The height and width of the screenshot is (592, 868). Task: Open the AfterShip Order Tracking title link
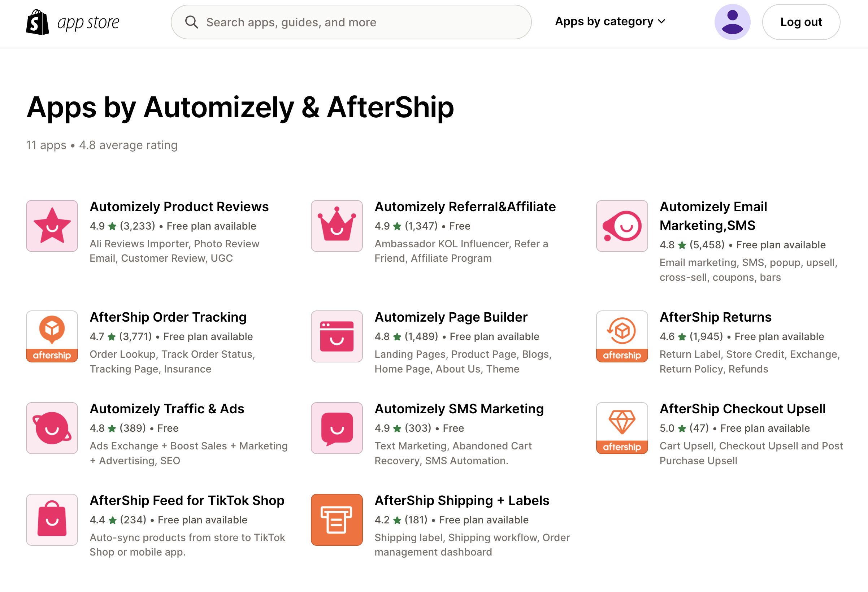[168, 317]
